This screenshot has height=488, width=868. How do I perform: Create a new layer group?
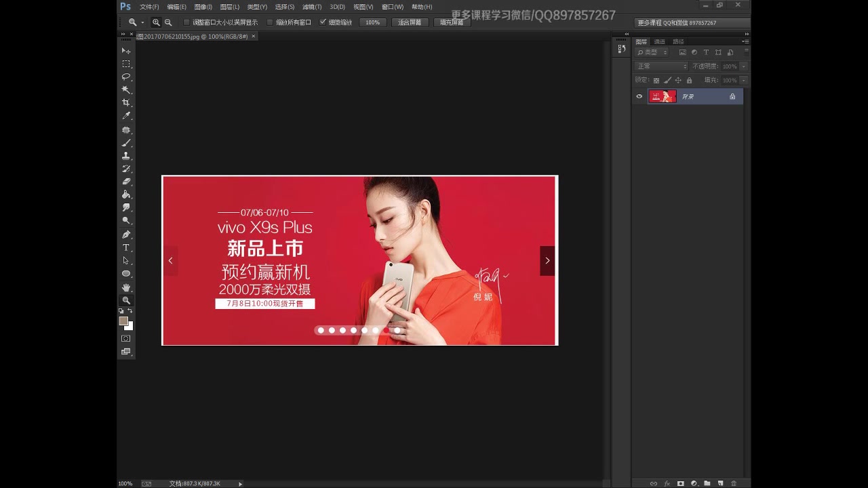(x=707, y=483)
